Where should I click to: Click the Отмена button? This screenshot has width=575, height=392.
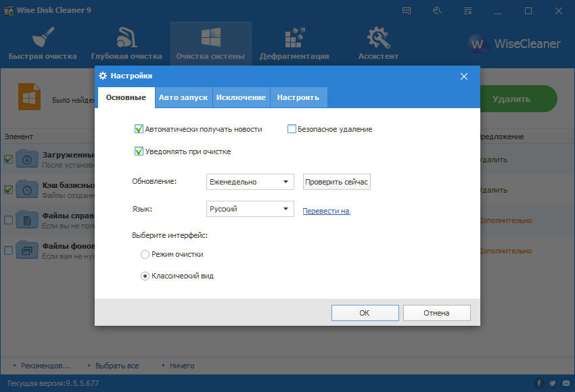coord(437,313)
